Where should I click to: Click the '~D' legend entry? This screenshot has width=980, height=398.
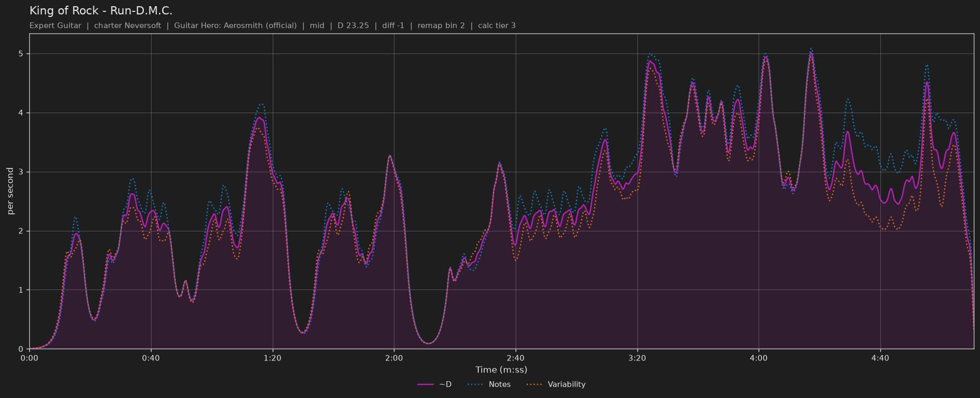pyautogui.click(x=435, y=384)
